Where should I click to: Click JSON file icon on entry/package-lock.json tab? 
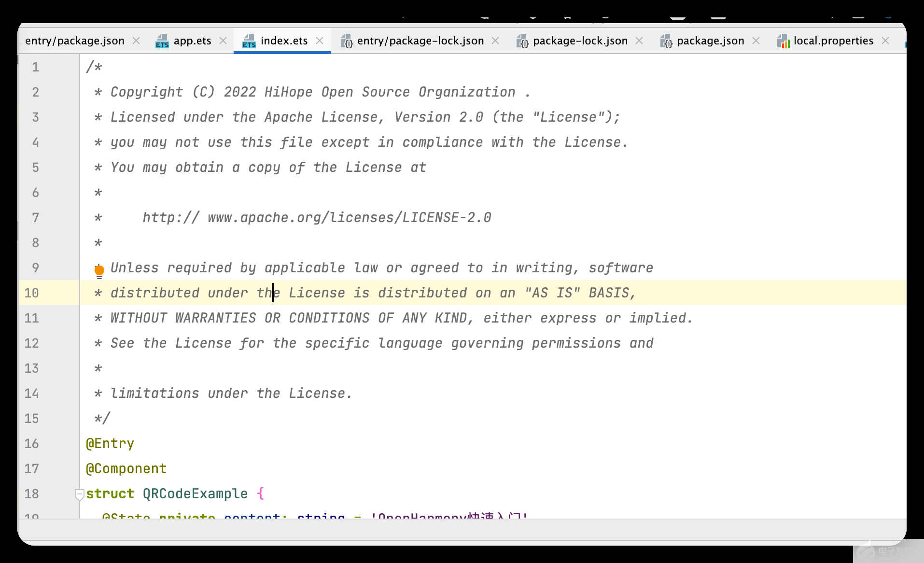tap(347, 41)
